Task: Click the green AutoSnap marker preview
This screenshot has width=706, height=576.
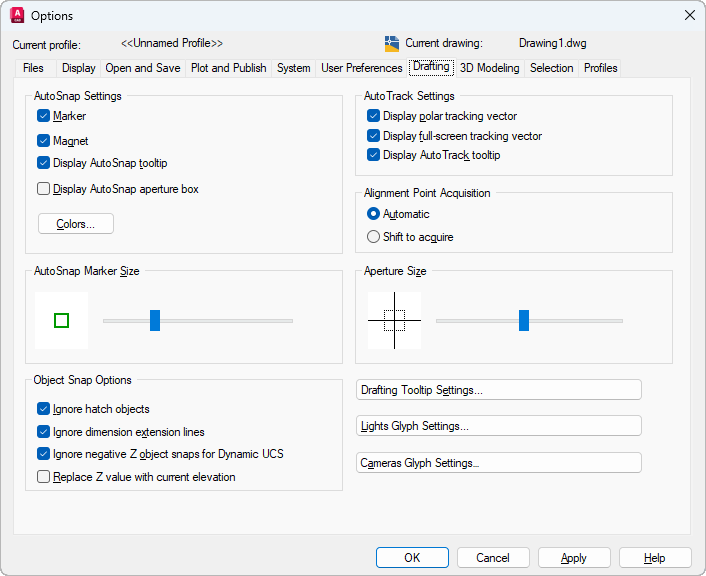Action: pos(61,320)
